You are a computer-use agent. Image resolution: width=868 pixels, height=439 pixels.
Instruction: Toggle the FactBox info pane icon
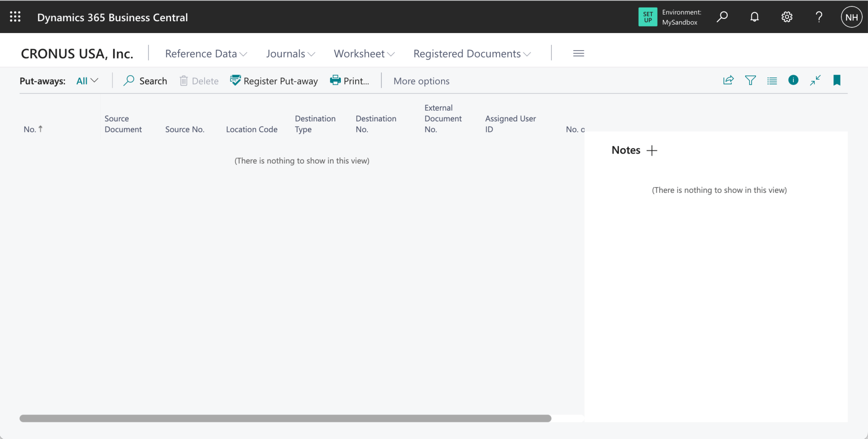click(x=793, y=80)
